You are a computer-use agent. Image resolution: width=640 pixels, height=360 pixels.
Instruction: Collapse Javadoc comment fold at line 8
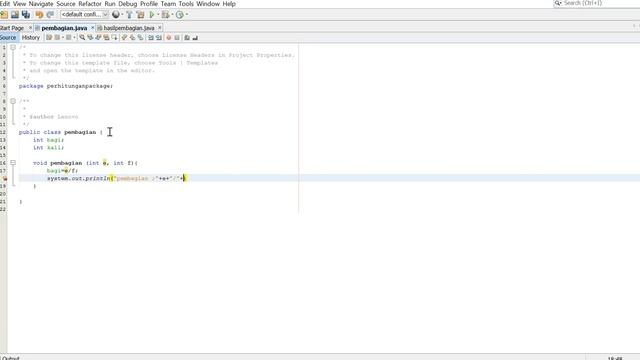pyautogui.click(x=13, y=101)
